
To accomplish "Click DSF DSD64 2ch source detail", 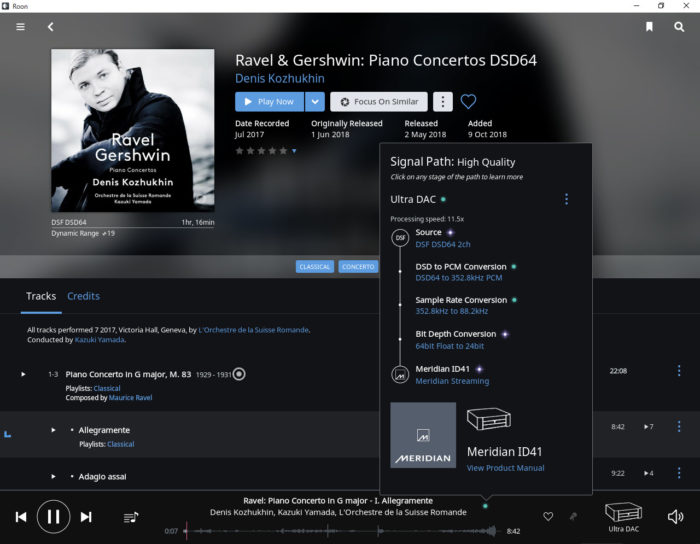I will click(x=442, y=245).
